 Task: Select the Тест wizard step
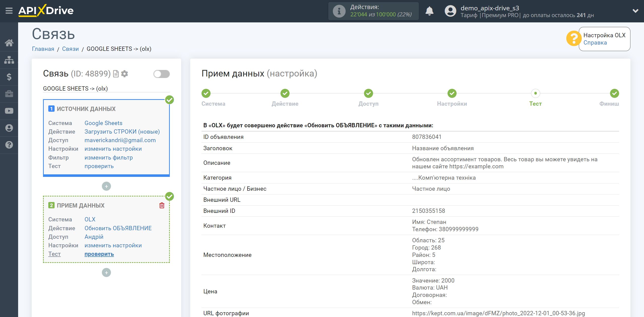[536, 93]
